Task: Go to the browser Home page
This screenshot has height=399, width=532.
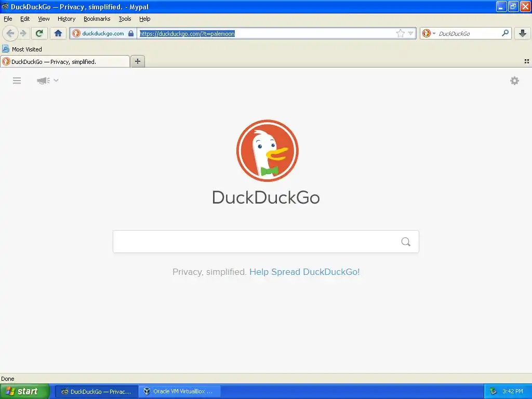Action: (x=58, y=33)
